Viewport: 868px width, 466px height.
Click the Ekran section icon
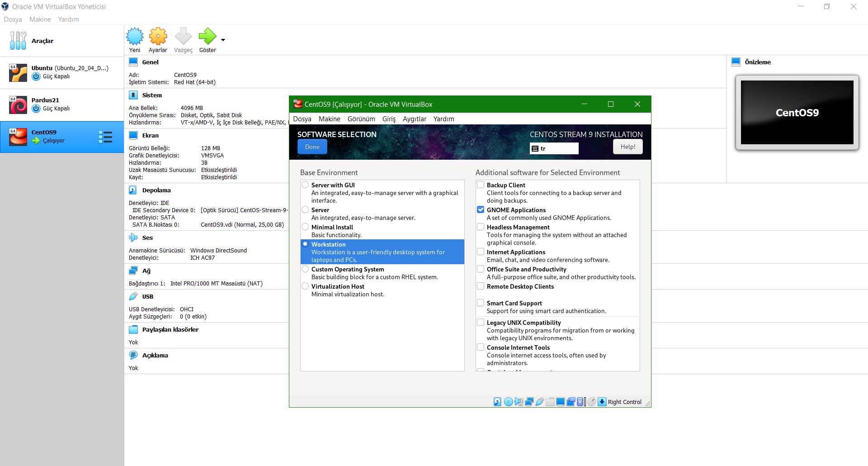pyautogui.click(x=133, y=135)
